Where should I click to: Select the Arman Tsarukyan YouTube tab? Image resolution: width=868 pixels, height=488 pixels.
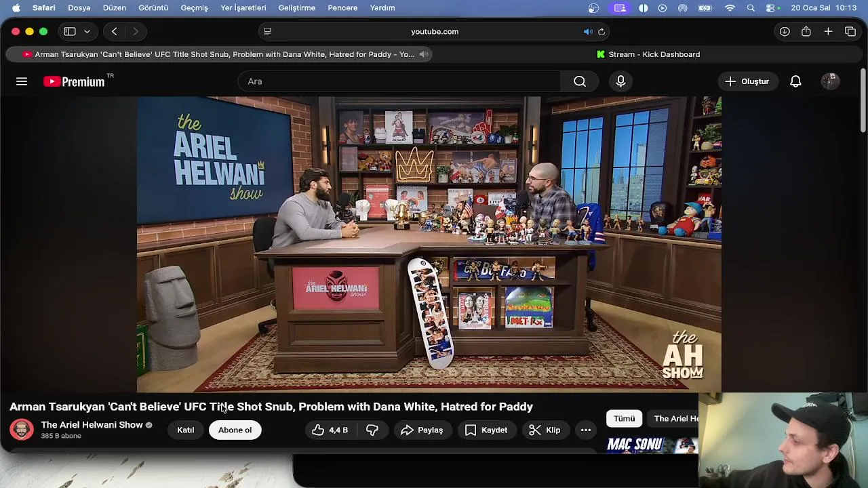click(x=220, y=54)
